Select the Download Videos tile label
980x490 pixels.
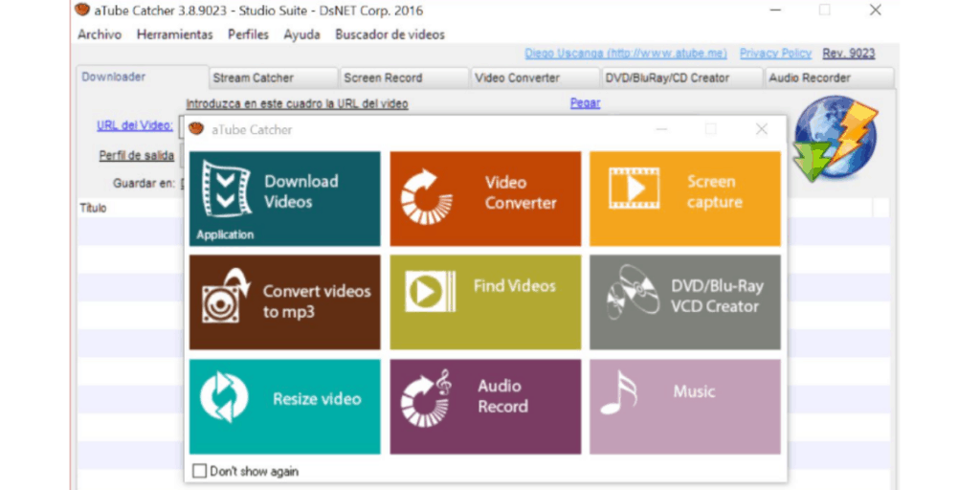pos(301,191)
